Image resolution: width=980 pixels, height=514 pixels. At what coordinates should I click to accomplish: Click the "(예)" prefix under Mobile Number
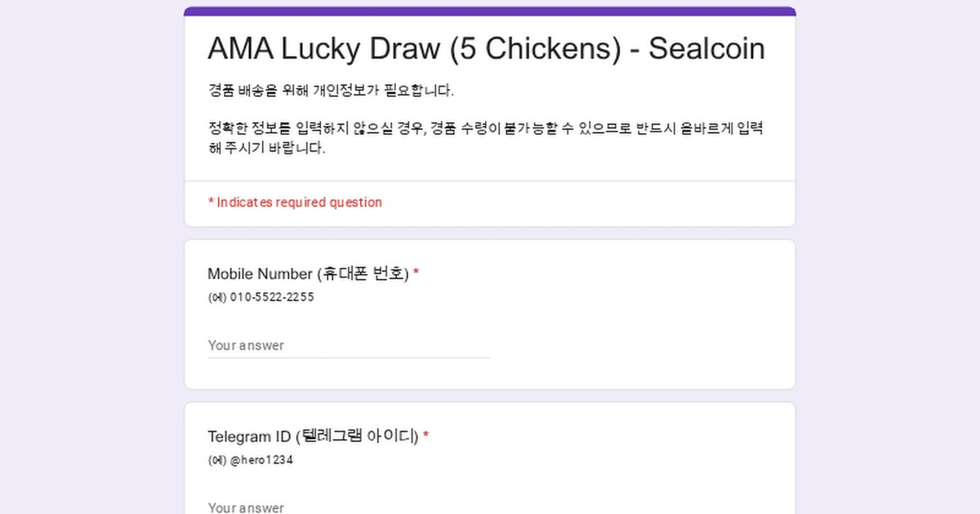tap(217, 297)
